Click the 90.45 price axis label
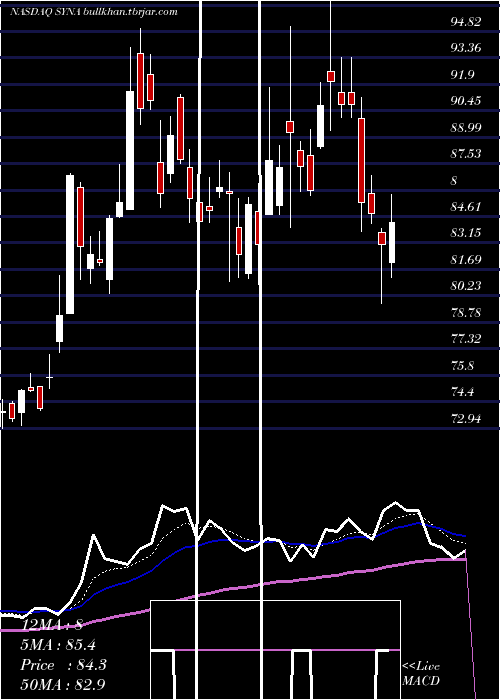The height and width of the screenshot is (700, 500). (x=466, y=100)
